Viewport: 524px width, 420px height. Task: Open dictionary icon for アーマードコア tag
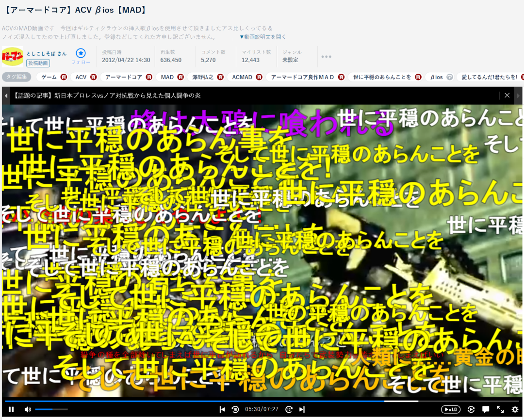pyautogui.click(x=149, y=77)
